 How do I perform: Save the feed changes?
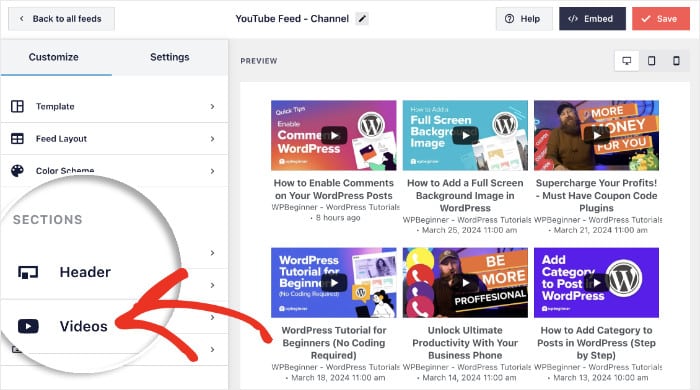coord(661,19)
